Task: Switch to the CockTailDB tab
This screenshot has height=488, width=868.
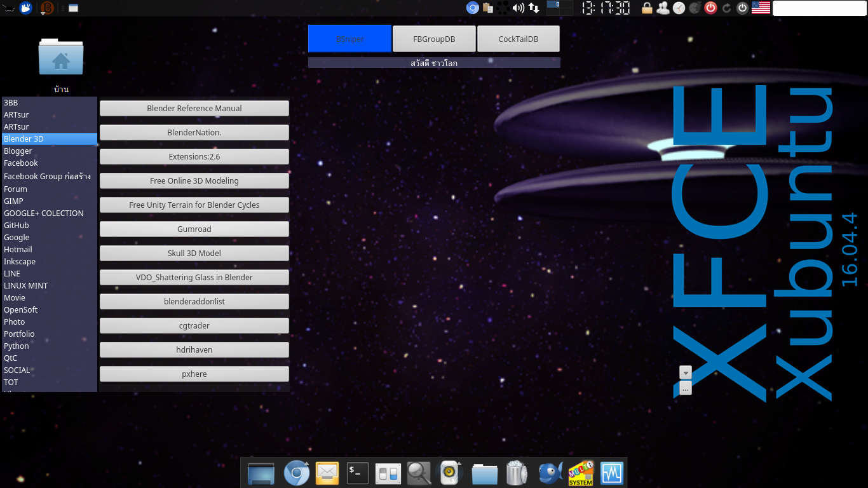Action: click(x=519, y=39)
